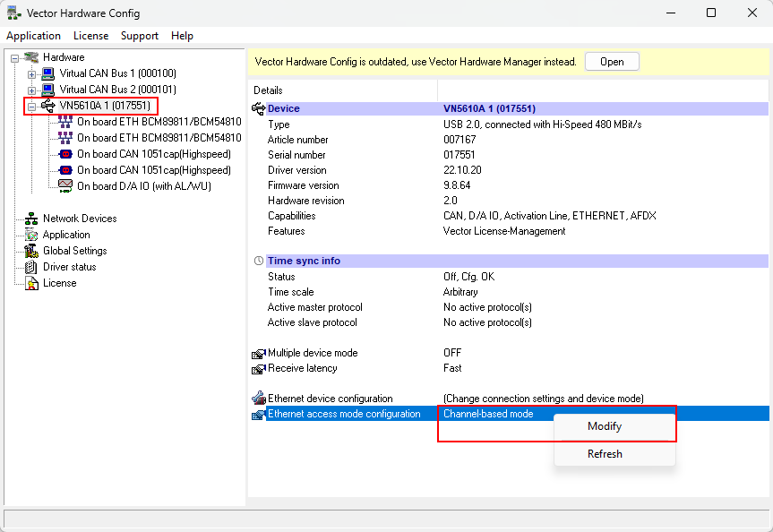Click the Global Settings tree icon

31,251
